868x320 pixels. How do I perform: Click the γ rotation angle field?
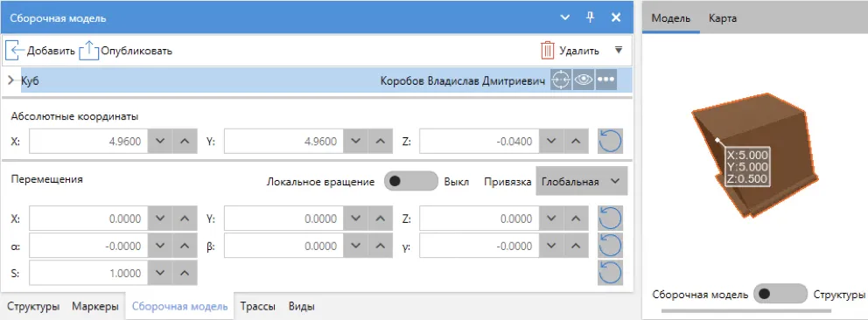tap(479, 246)
